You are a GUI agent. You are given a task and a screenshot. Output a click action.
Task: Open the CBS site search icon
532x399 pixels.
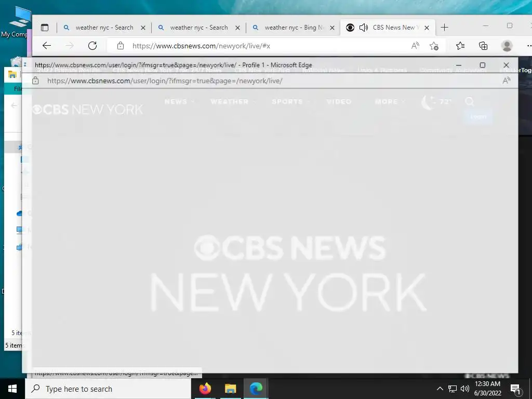(x=470, y=101)
